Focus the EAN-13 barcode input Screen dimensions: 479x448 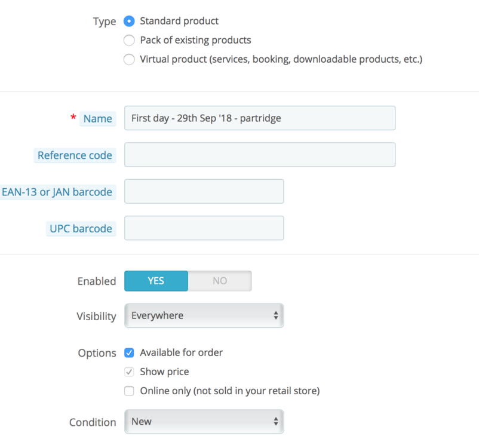tap(204, 192)
